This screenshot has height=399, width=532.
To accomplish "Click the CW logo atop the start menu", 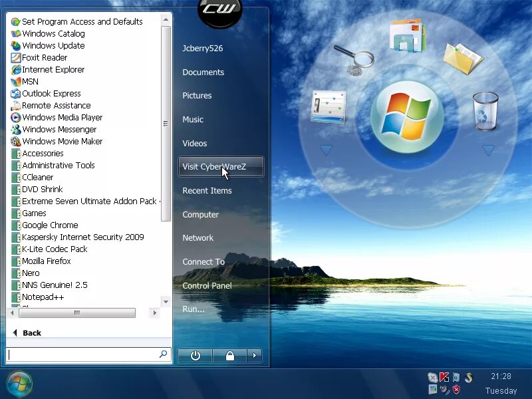I will click(220, 11).
